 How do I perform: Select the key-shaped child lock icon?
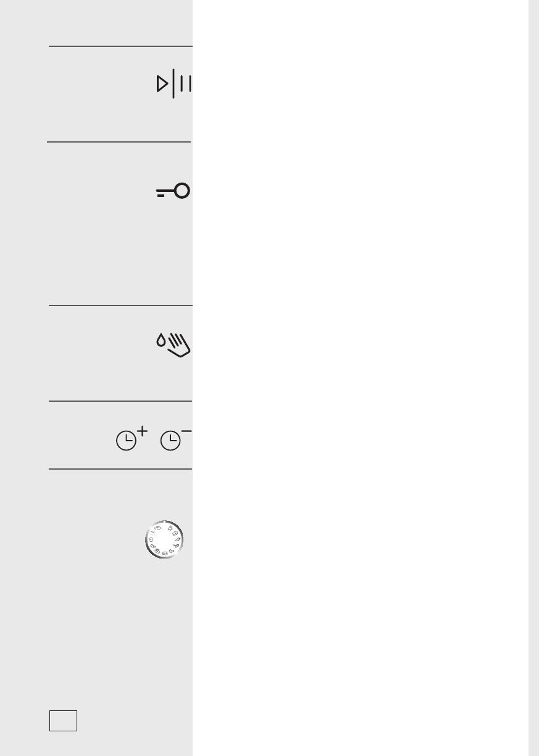tap(173, 192)
